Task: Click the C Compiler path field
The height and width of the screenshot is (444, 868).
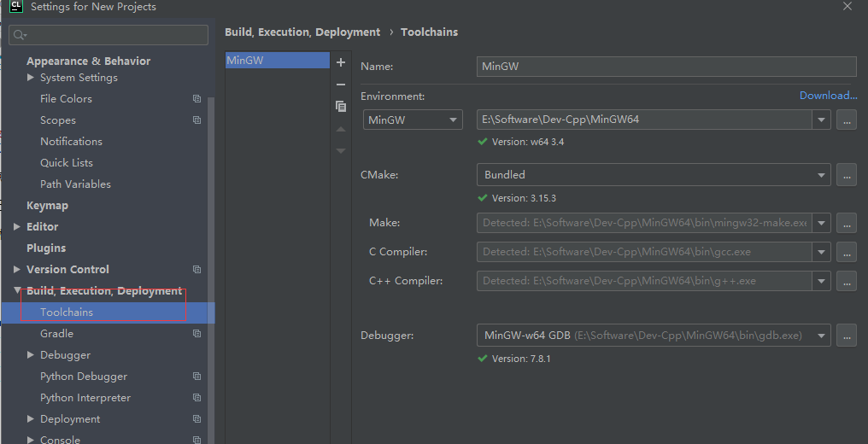Action: click(644, 252)
